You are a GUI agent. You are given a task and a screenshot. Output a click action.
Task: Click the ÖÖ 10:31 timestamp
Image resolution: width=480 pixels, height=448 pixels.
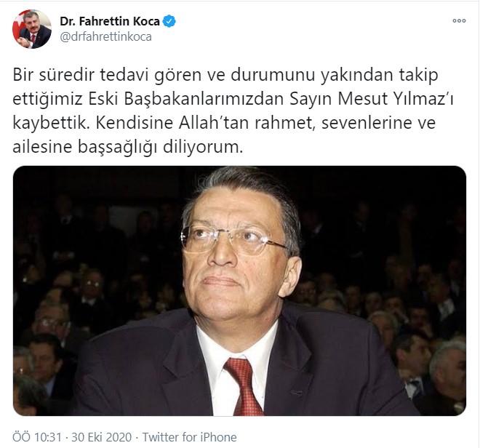[37, 437]
